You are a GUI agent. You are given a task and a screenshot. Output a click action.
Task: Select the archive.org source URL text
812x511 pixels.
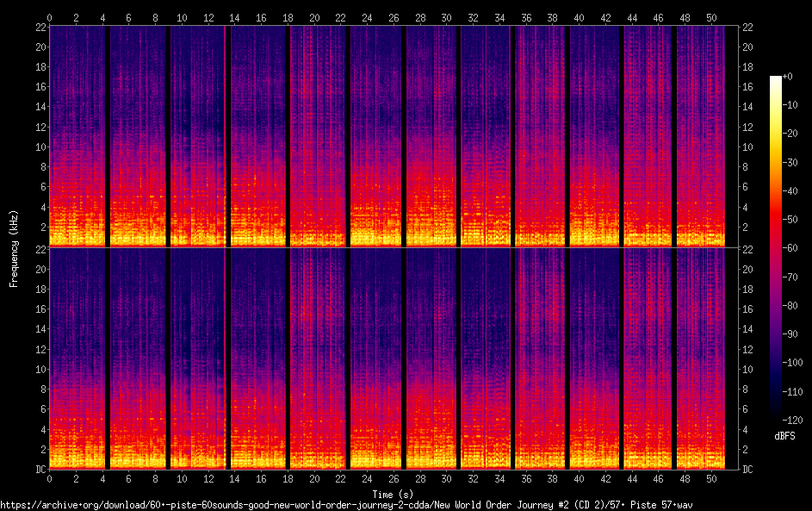pyautogui.click(x=346, y=505)
